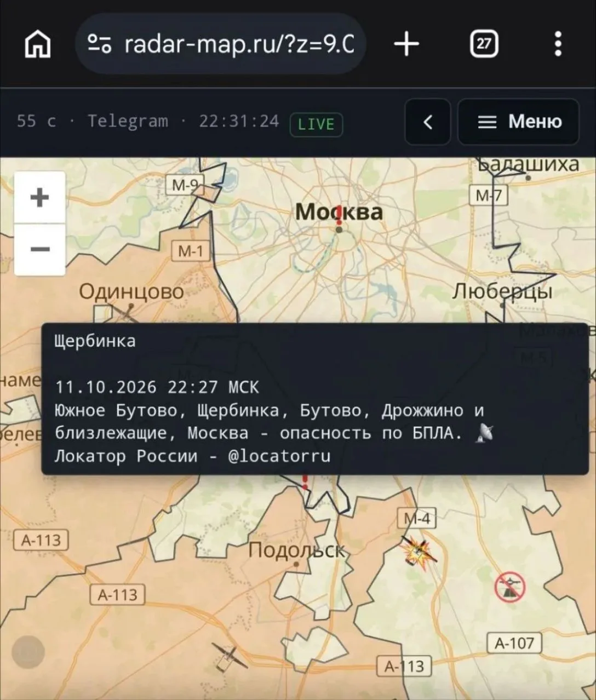This screenshot has height=700, width=596.
Task: Click the M-9 road shield
Action: click(186, 185)
